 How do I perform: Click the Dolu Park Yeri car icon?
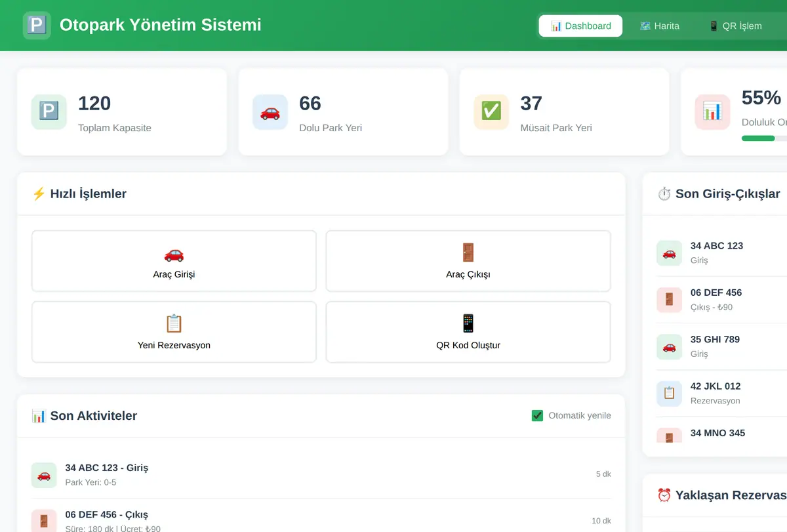click(x=270, y=112)
